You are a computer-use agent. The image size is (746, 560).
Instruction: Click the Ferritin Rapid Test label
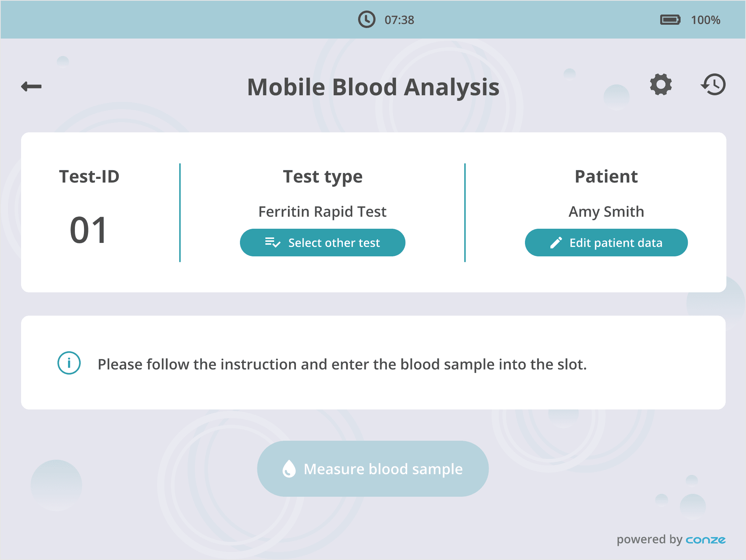(x=322, y=212)
